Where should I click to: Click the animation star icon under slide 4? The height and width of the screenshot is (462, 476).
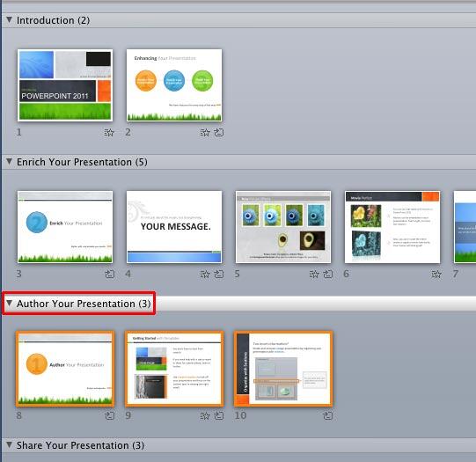(205, 274)
